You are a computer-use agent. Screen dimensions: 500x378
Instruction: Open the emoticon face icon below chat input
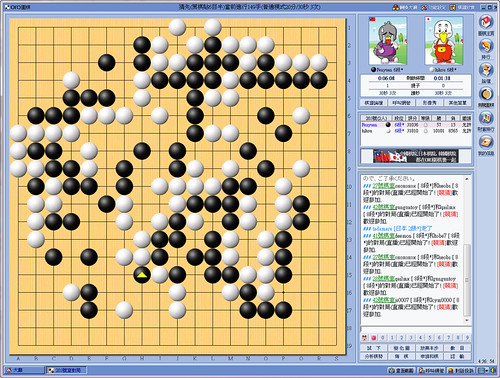click(365, 338)
